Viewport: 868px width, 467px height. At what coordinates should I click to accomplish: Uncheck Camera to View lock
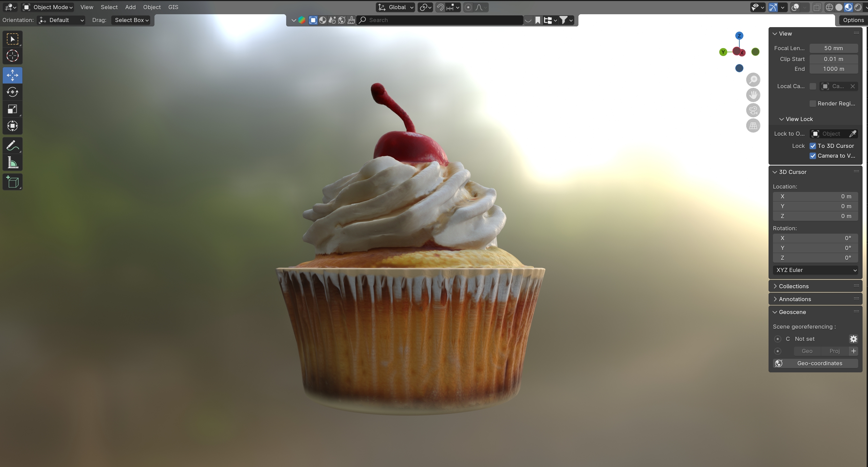813,156
